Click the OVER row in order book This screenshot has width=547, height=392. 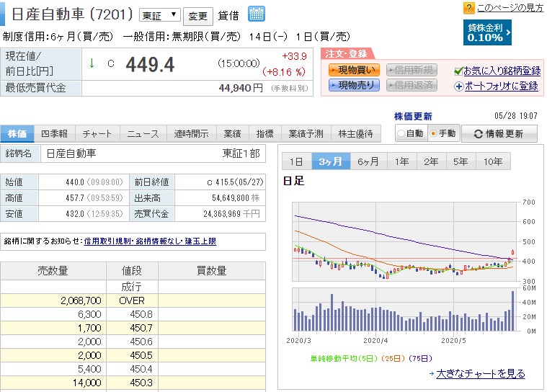tap(133, 300)
